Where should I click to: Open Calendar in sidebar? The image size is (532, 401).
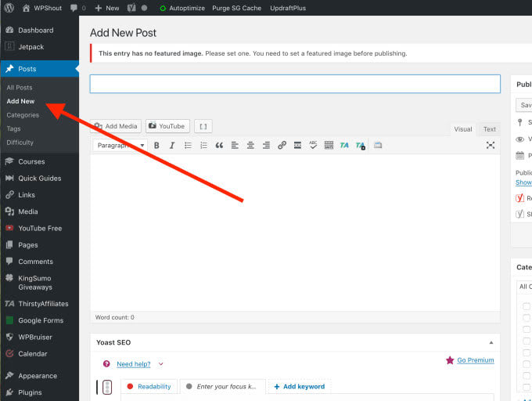(33, 353)
